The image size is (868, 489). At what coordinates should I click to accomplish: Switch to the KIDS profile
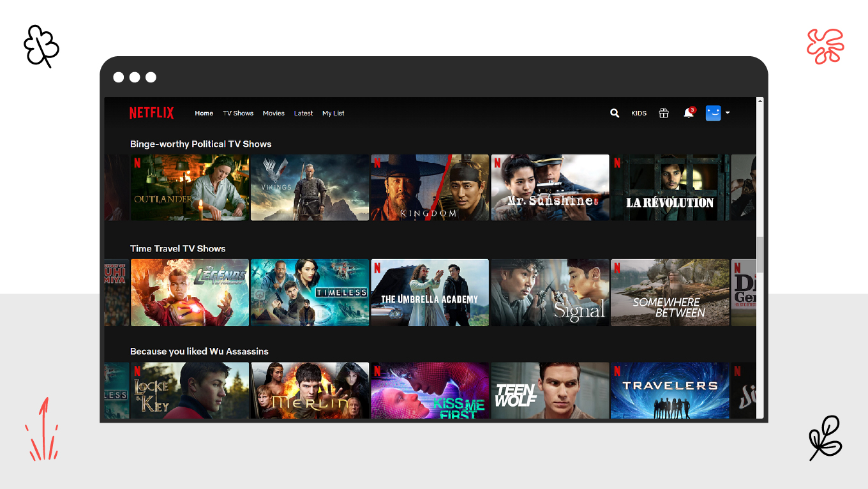tap(639, 113)
